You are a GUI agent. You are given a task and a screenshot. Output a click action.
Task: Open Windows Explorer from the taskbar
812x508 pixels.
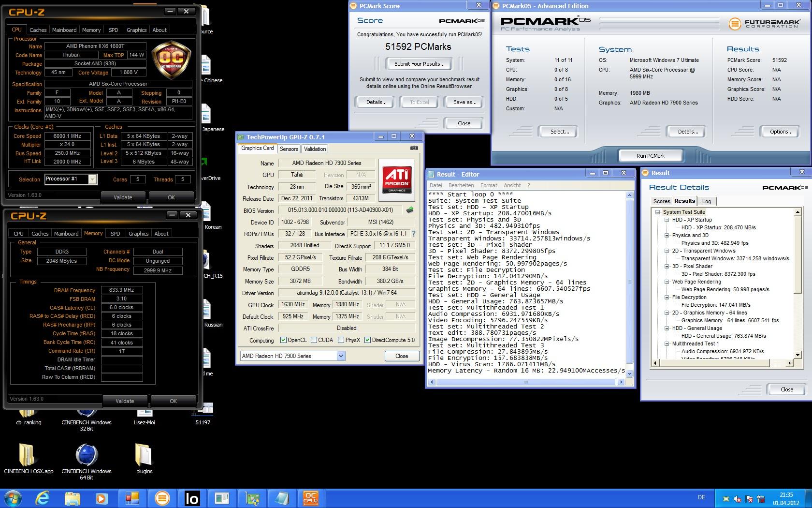tap(72, 498)
